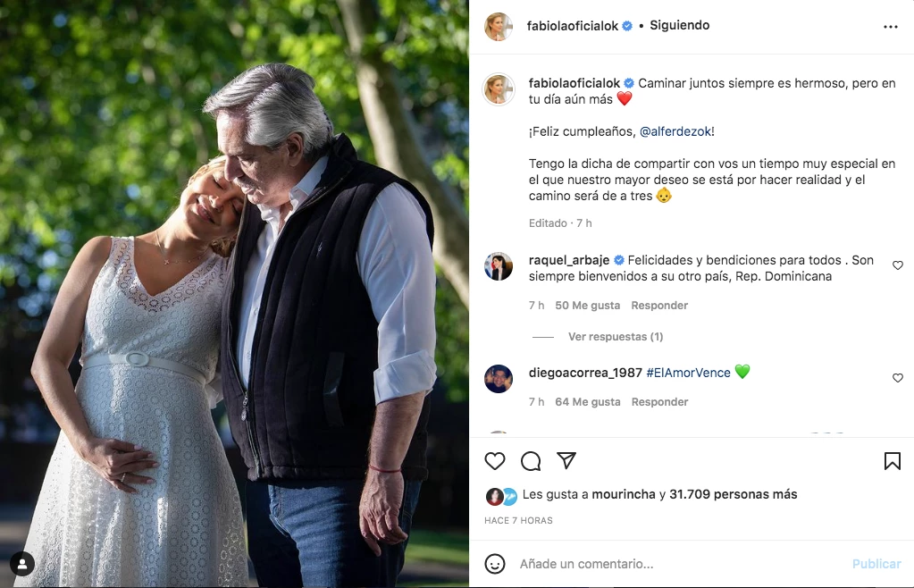Share the post via paper plane icon
The width and height of the screenshot is (914, 588).
pos(566,460)
